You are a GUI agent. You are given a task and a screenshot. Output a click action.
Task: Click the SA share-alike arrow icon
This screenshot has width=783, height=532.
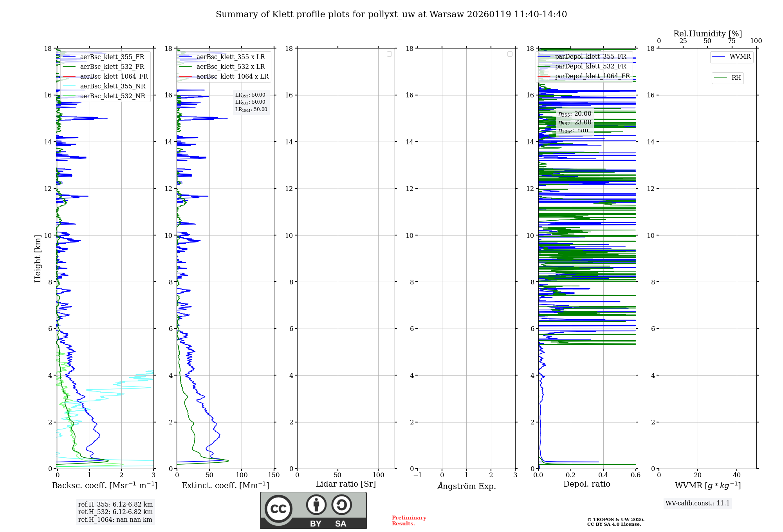[341, 505]
